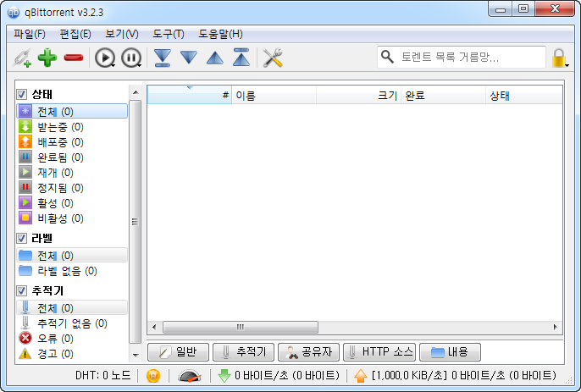The height and width of the screenshot is (392, 581).
Task: Select the 배포중 (0) seeding filter
Action: point(71,142)
